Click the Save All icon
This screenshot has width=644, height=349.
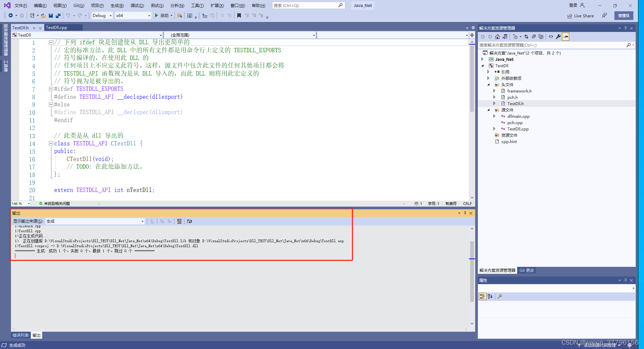[x=58, y=16]
